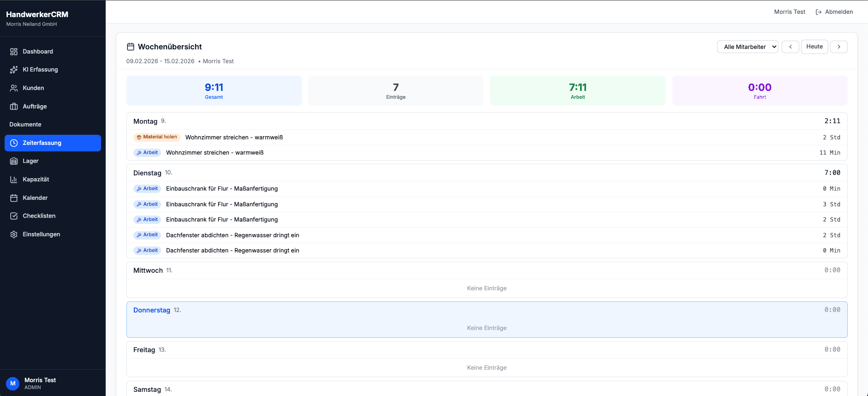Image resolution: width=868 pixels, height=396 pixels.
Task: Click Monday total 2:11
Action: [832, 121]
